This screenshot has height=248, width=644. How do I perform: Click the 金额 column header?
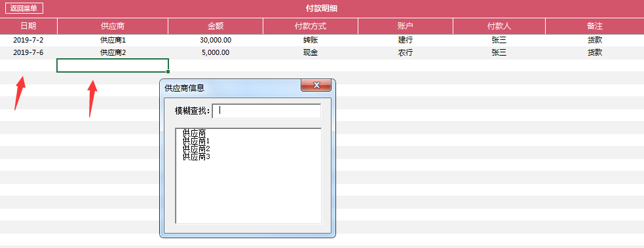click(216, 26)
